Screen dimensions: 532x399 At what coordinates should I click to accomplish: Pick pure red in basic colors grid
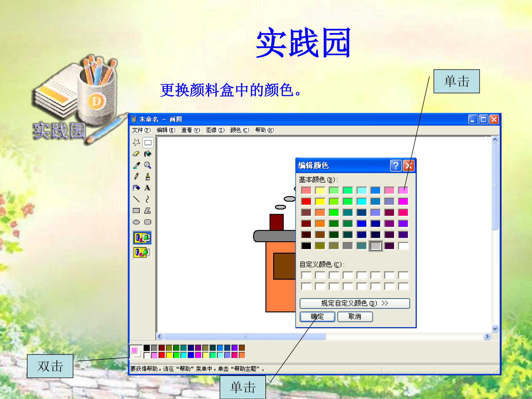[x=306, y=201]
